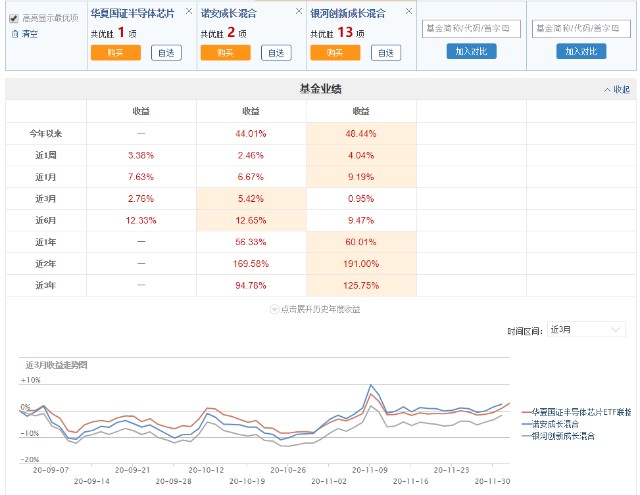
Task: Click the 清空 trash icon
Action: [x=15, y=34]
